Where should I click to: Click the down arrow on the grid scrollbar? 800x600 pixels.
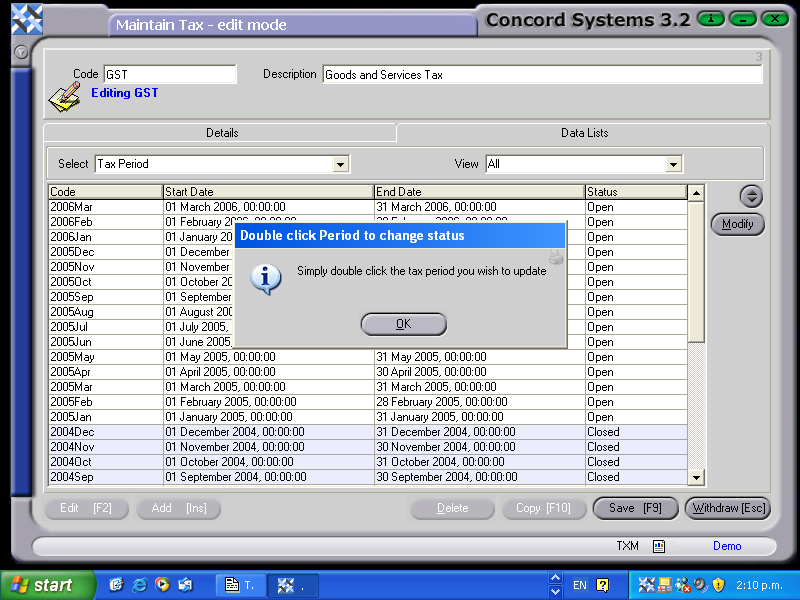pyautogui.click(x=696, y=477)
